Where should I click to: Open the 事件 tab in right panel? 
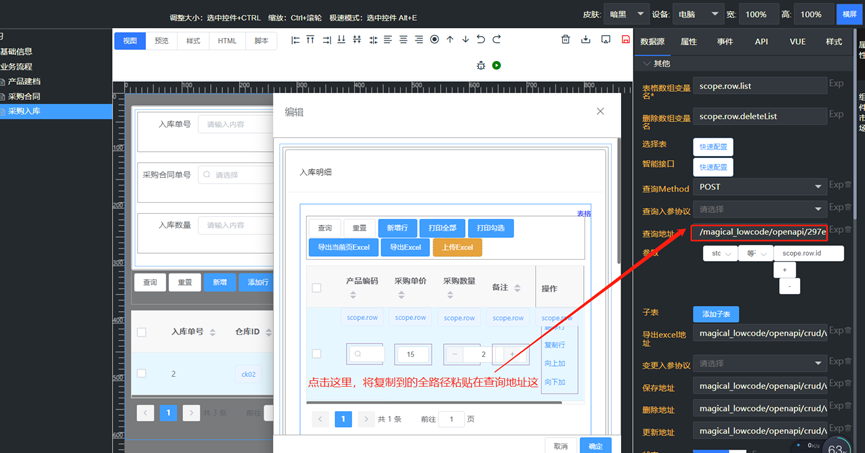(725, 41)
